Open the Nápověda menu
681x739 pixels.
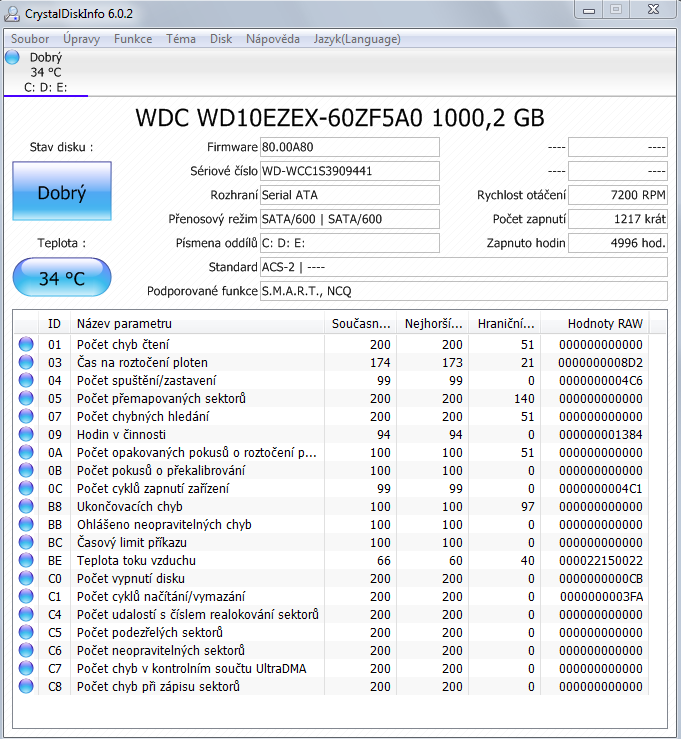coord(273,39)
